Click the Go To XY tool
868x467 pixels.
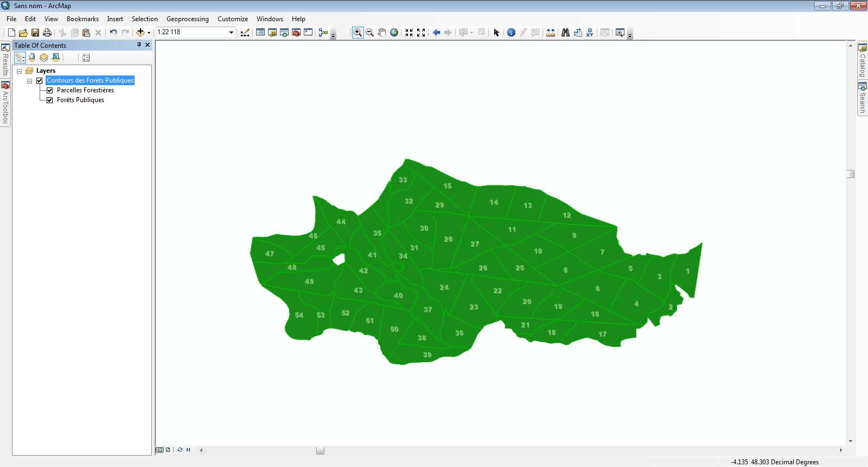click(x=590, y=33)
